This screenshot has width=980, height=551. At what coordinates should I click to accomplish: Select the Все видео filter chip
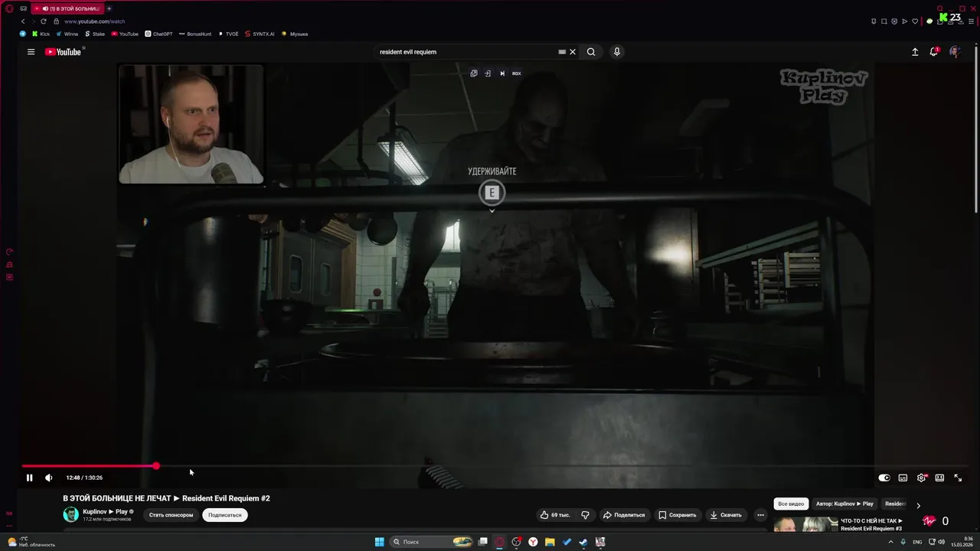[791, 504]
